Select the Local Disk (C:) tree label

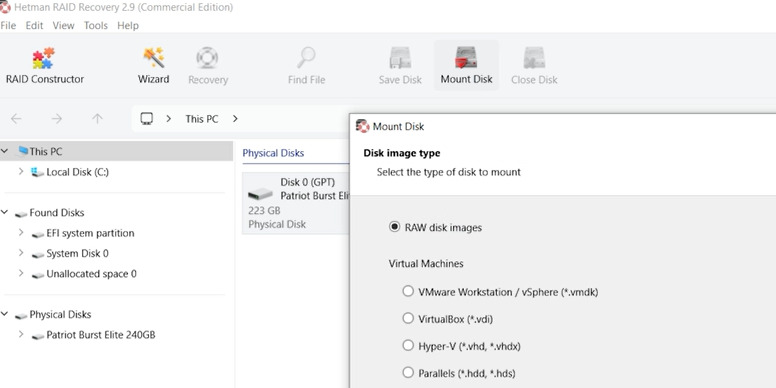78,172
